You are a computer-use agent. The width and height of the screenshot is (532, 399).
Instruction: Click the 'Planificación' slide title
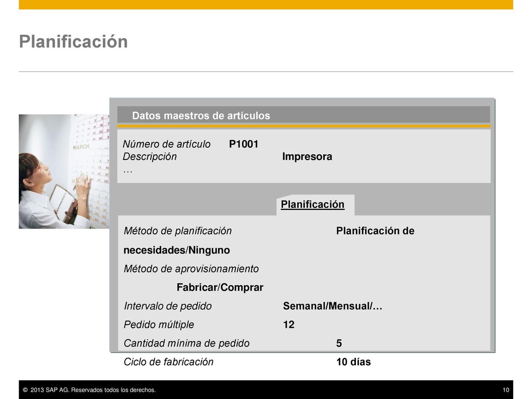pyautogui.click(x=74, y=42)
